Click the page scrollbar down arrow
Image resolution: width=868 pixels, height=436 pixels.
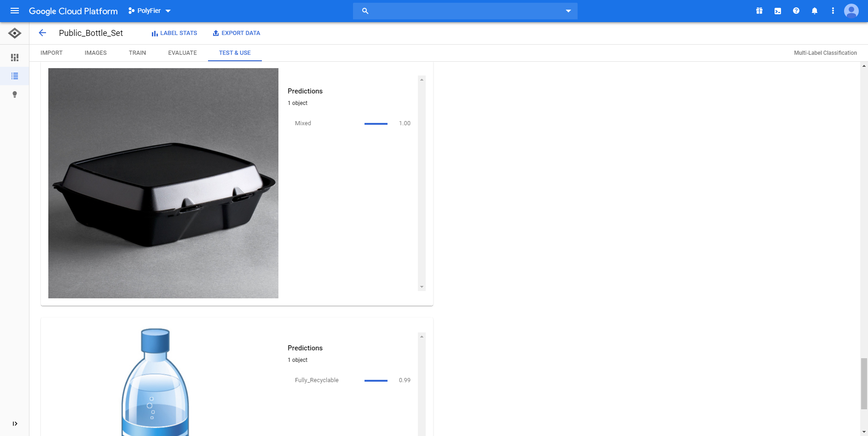click(864, 432)
